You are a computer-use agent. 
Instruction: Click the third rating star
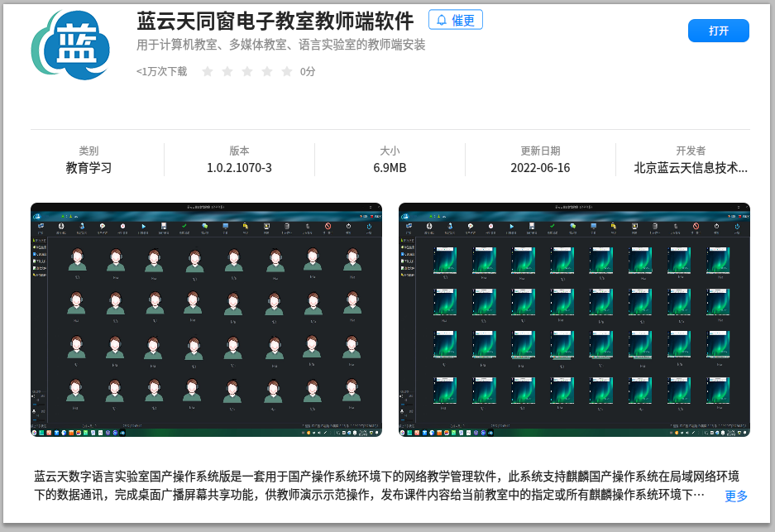tap(247, 72)
